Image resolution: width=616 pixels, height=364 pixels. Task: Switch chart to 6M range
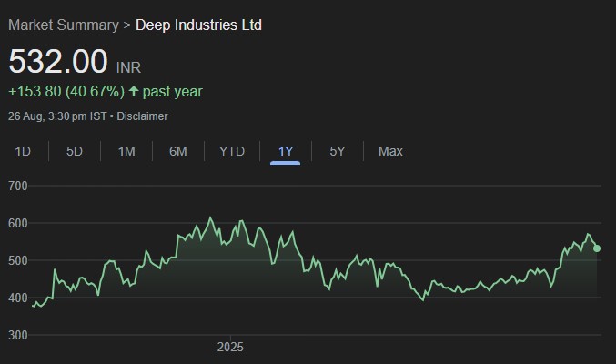(x=178, y=151)
